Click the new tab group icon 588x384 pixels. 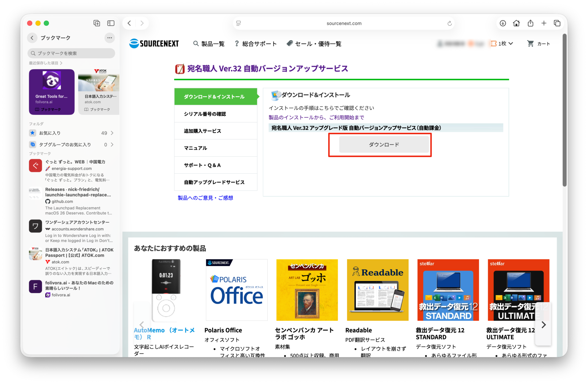pos(97,23)
